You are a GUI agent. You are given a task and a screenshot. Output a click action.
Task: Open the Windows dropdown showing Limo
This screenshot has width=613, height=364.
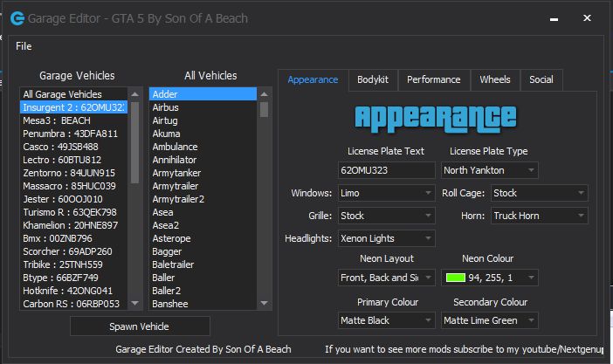[386, 193]
